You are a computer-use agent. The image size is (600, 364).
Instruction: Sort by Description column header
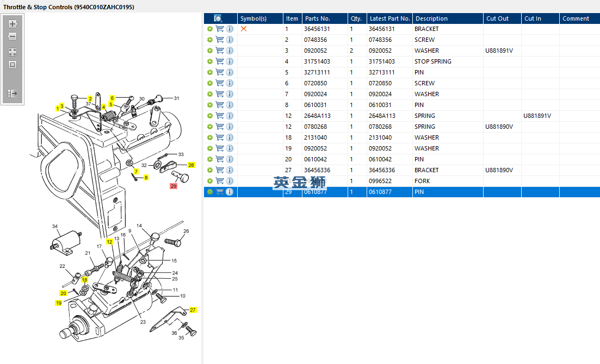[x=431, y=18]
